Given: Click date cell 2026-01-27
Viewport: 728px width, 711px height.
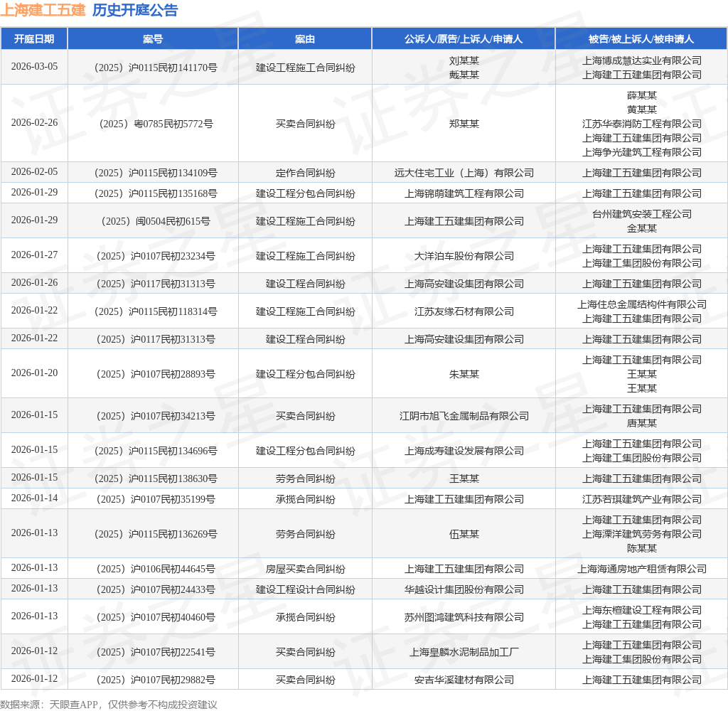Looking at the screenshot, I should point(34,255).
